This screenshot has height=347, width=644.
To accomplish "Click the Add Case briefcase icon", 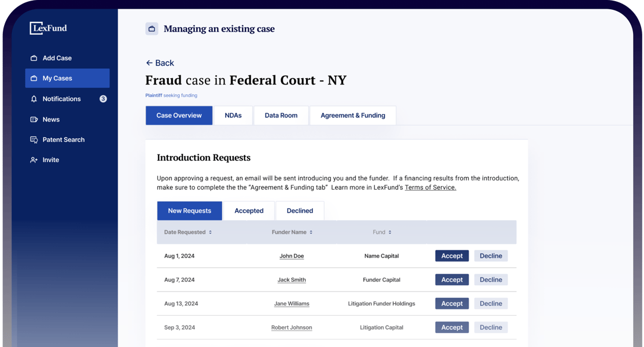I will (34, 58).
